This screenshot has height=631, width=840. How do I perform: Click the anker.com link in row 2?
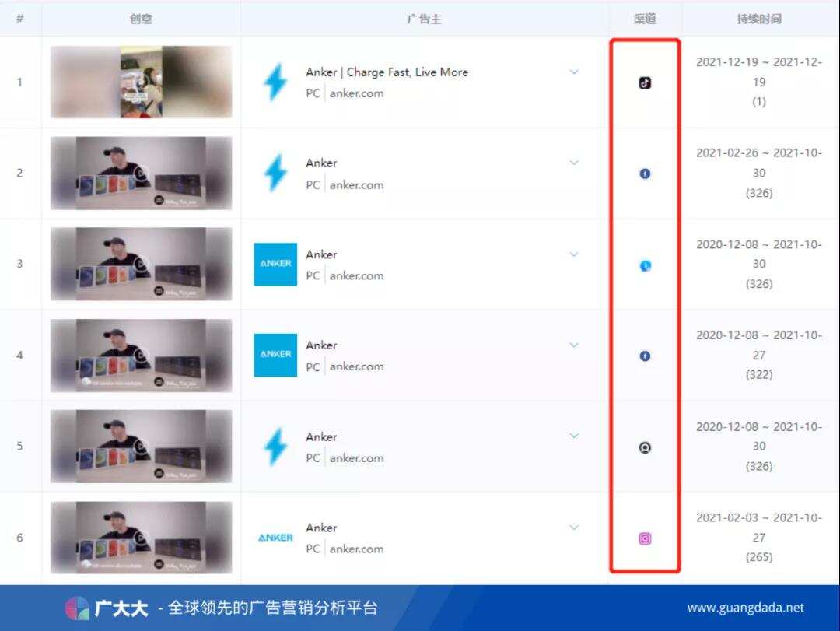356,184
